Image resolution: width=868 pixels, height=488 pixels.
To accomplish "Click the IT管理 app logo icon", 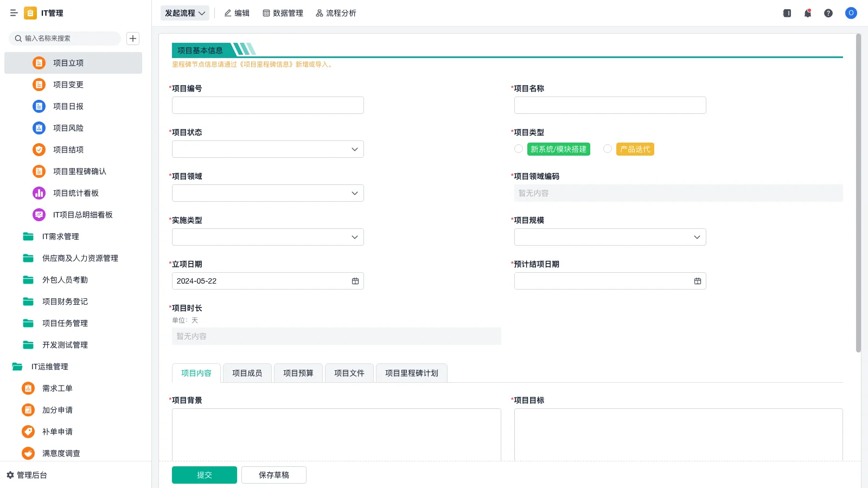I will click(x=30, y=13).
